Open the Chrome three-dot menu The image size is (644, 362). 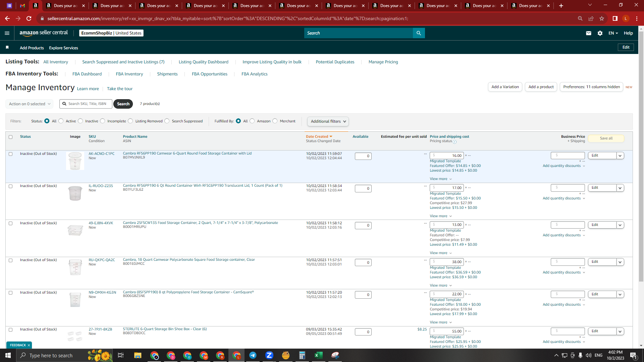tap(637, 18)
